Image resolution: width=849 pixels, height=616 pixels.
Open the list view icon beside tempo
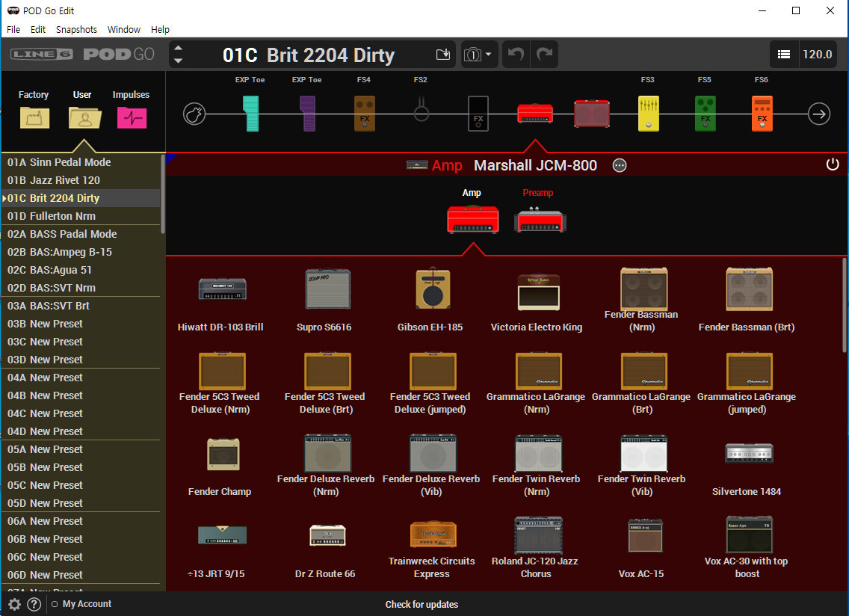tap(783, 54)
